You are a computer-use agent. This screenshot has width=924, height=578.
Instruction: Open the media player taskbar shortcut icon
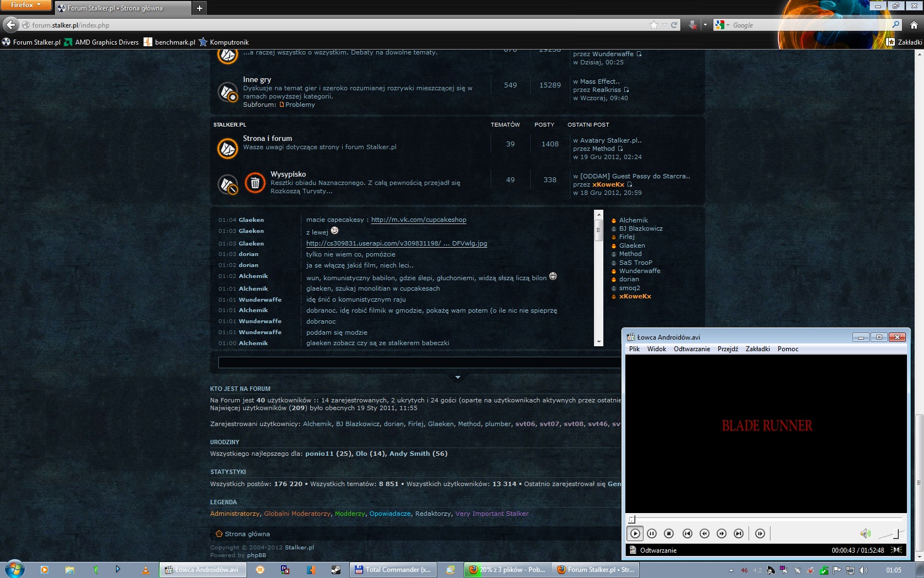tap(45, 570)
